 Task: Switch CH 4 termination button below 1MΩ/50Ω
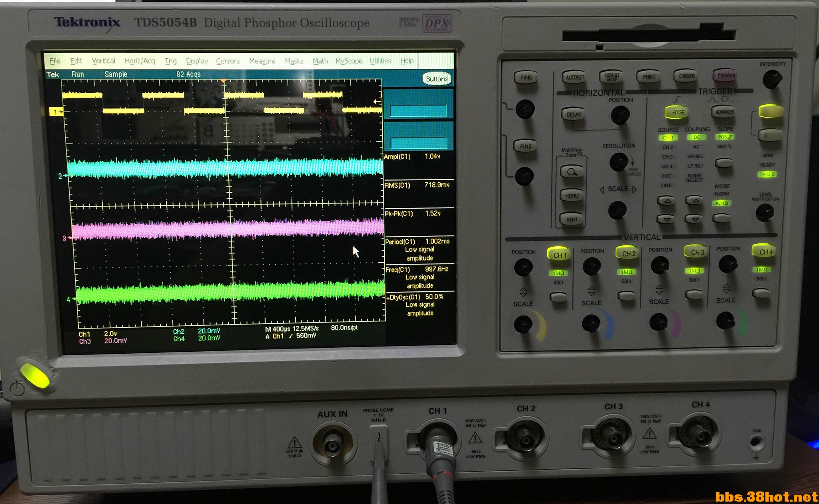761,293
